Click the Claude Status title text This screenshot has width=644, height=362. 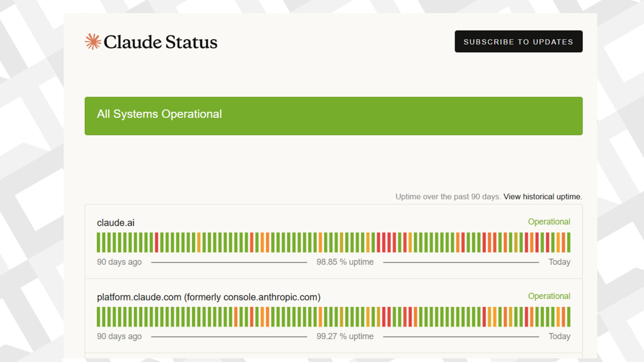pos(160,42)
